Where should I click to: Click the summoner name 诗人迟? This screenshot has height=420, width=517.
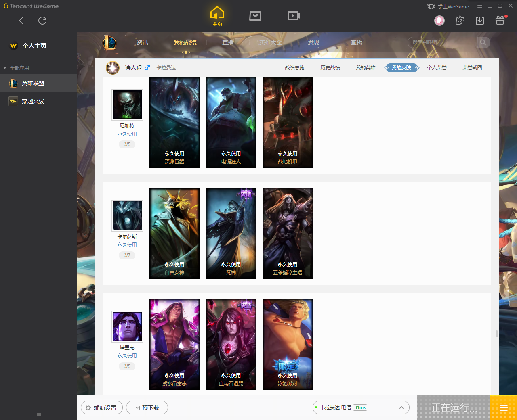(133, 68)
